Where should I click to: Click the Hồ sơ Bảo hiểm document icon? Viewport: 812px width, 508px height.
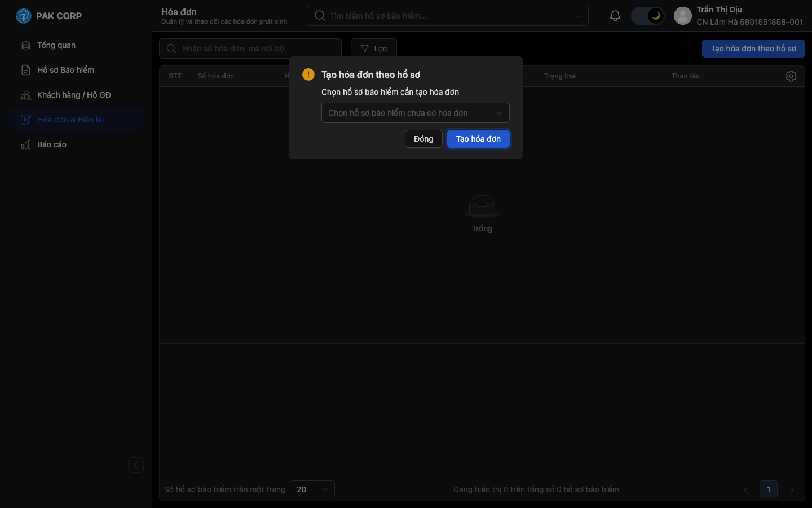pyautogui.click(x=26, y=70)
